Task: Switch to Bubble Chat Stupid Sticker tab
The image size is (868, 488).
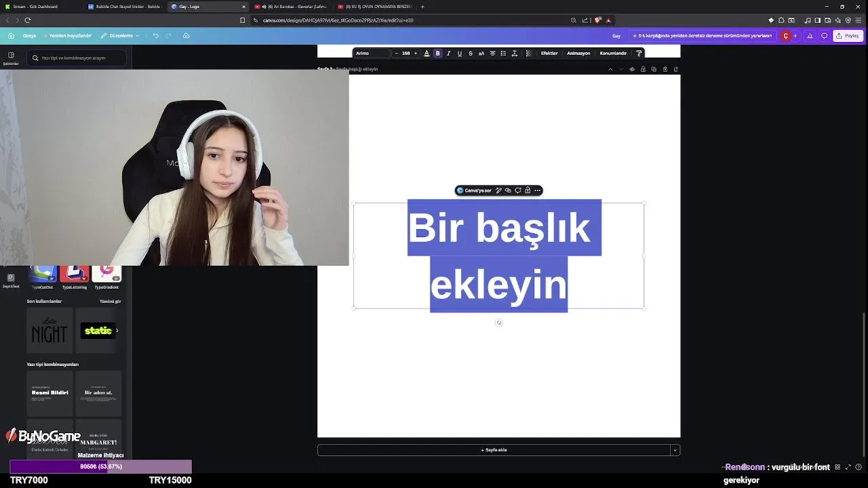Action: [125, 7]
